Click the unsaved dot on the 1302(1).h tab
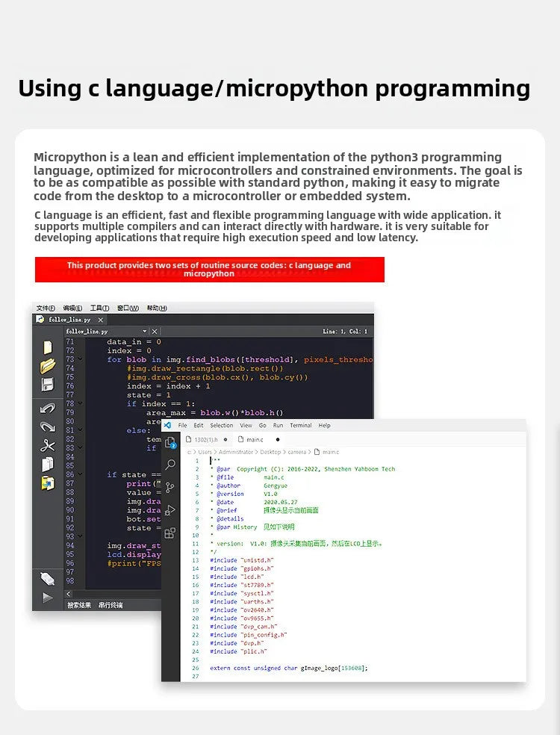The height and width of the screenshot is (735, 560). [225, 440]
